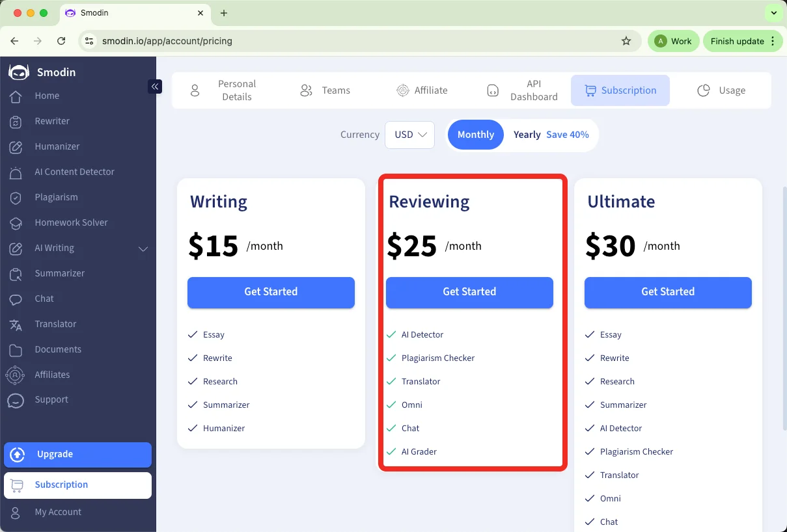The width and height of the screenshot is (787, 532).
Task: Open the Documents folder icon
Action: coord(16,350)
